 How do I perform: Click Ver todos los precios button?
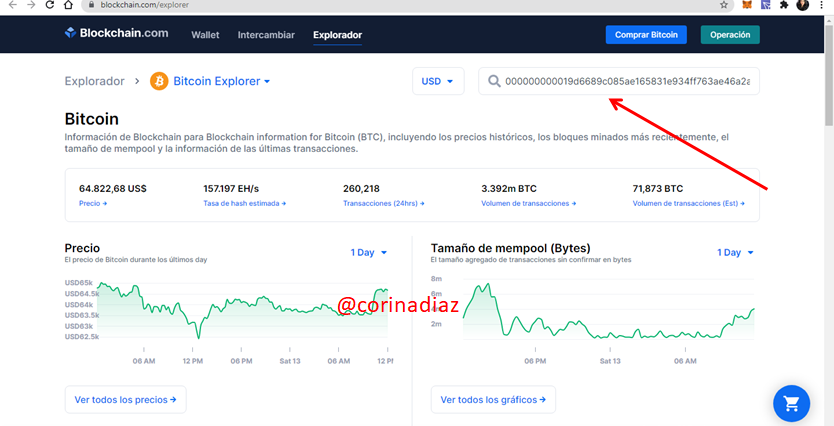tap(126, 399)
